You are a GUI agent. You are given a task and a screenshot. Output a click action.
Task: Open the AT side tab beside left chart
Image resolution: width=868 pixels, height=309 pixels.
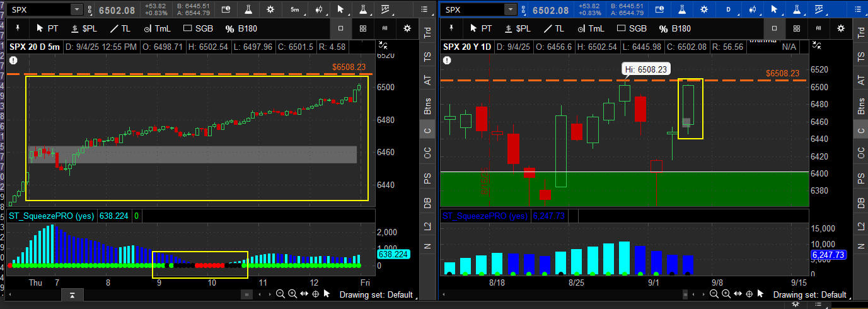(x=427, y=80)
